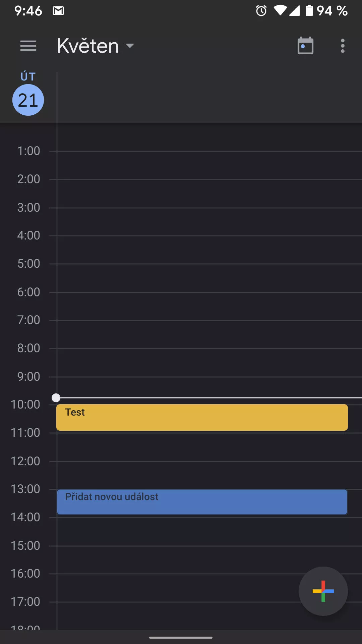The width and height of the screenshot is (362, 644).
Task: Tap the empty 15:00 time slot
Action: tap(209, 560)
